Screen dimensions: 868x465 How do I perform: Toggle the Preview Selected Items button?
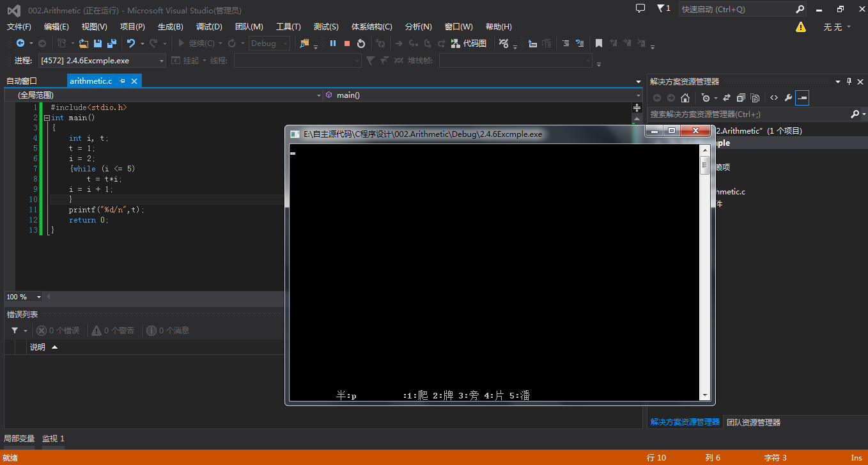(x=802, y=98)
